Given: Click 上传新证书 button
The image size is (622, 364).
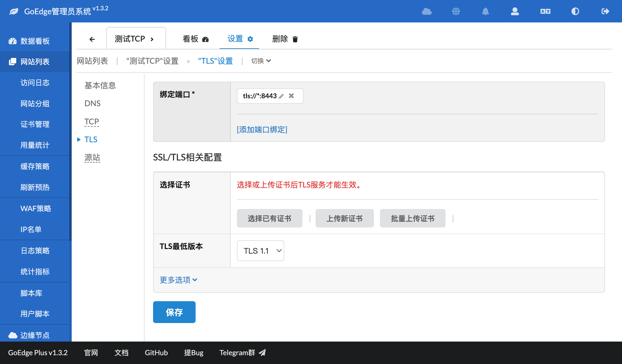Looking at the screenshot, I should point(345,218).
